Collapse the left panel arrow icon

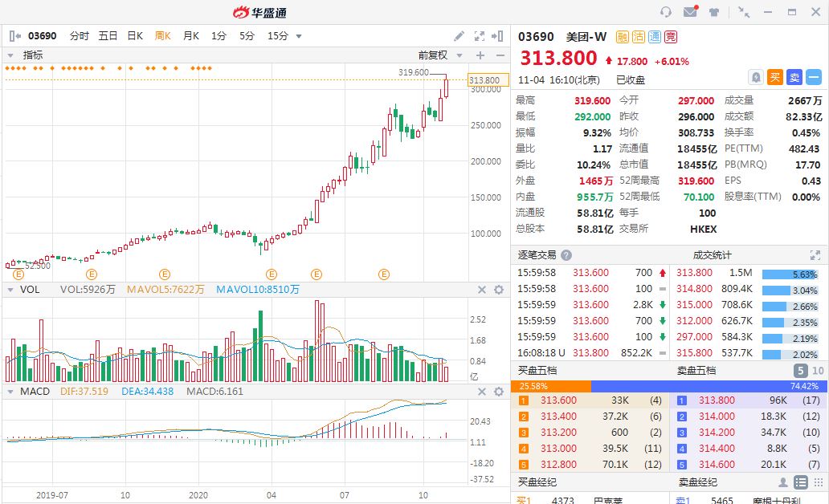(14, 36)
